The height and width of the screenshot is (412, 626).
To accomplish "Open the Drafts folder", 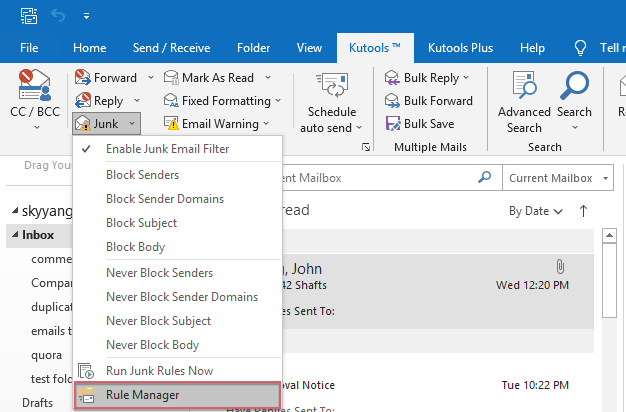I will point(38,403).
